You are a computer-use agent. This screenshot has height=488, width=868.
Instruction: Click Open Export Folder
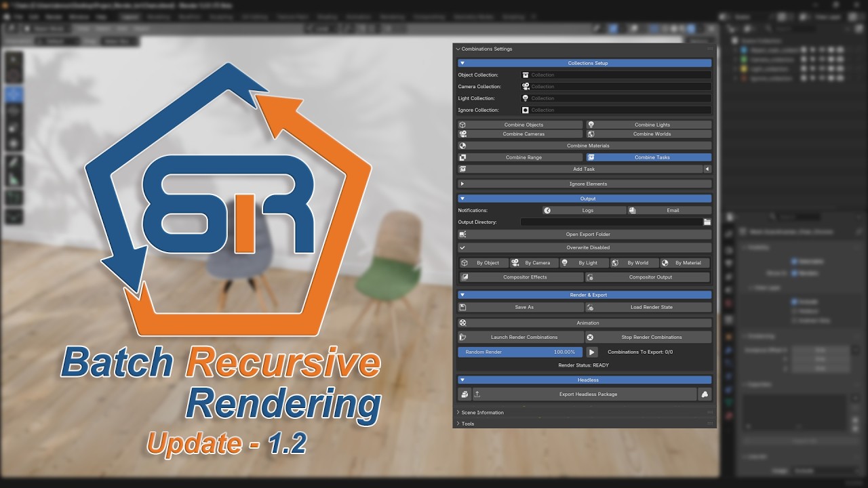pos(585,235)
